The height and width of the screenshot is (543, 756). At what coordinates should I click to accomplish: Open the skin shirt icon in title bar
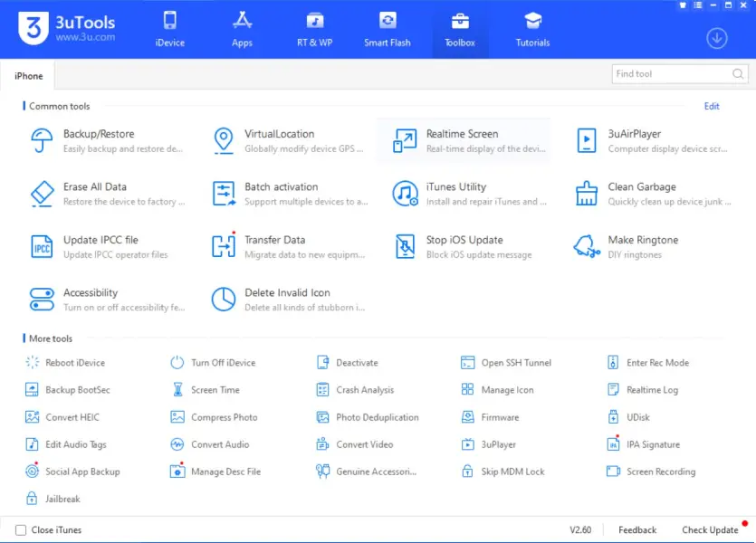coord(683,5)
